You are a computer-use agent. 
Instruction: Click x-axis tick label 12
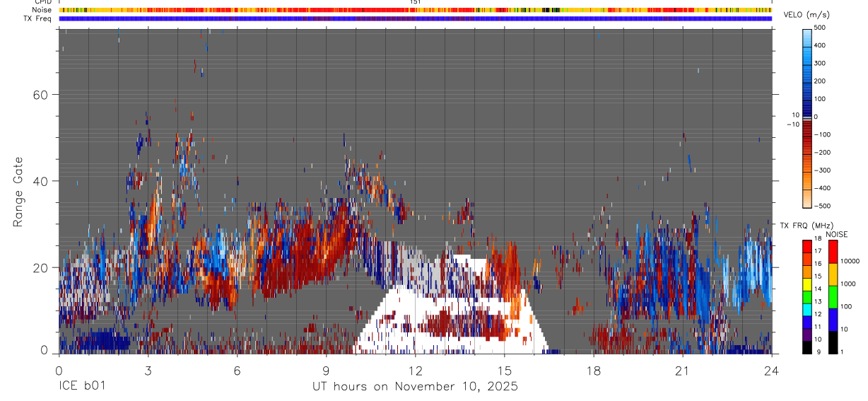pos(415,371)
